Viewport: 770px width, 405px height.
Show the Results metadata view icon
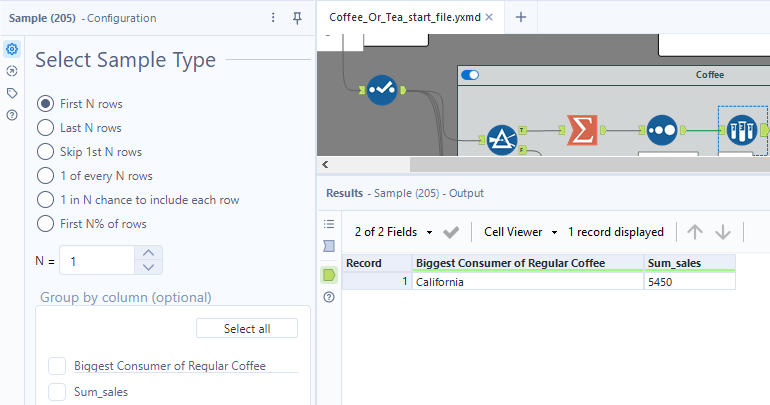[x=329, y=246]
